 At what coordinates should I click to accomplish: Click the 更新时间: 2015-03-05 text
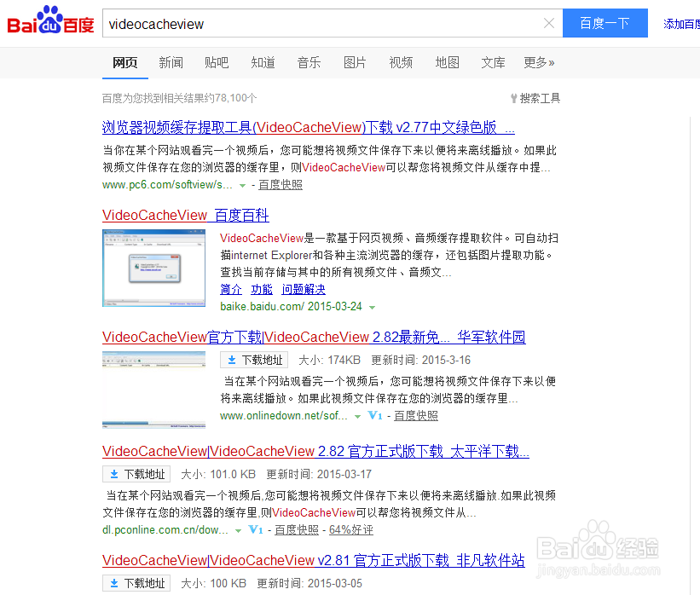(310, 584)
